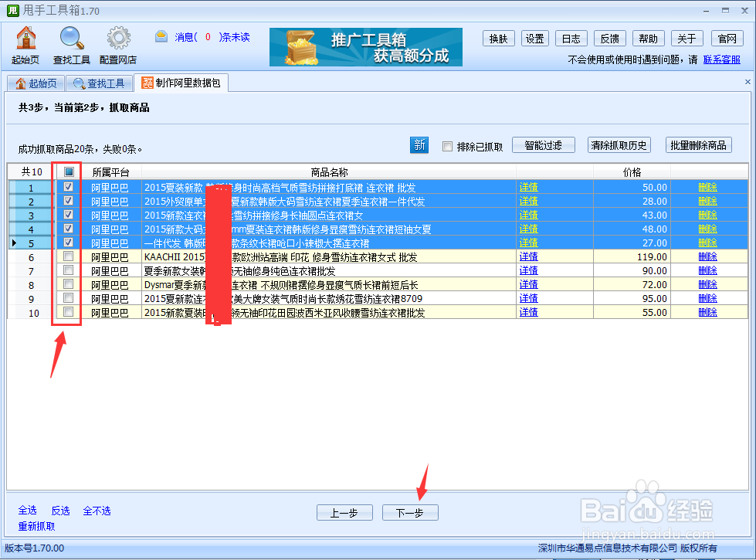The width and height of the screenshot is (756, 560).
Task: Click the 下一步 next button
Action: (409, 512)
